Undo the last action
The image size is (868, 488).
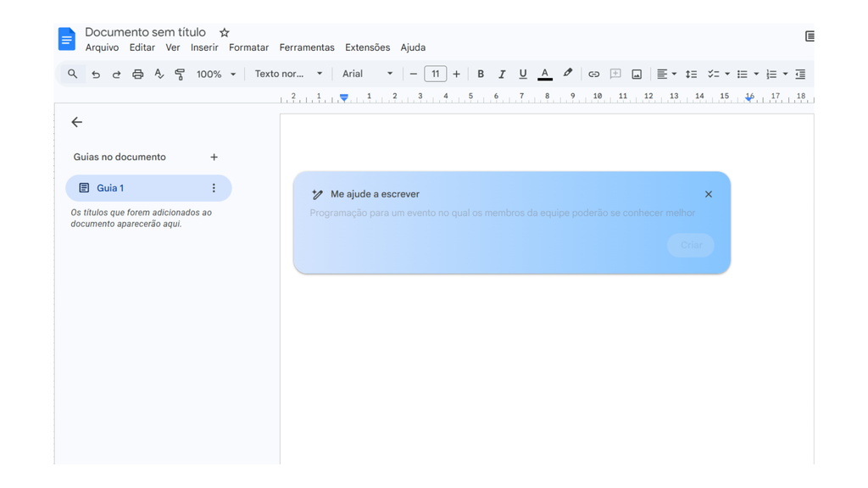(96, 74)
